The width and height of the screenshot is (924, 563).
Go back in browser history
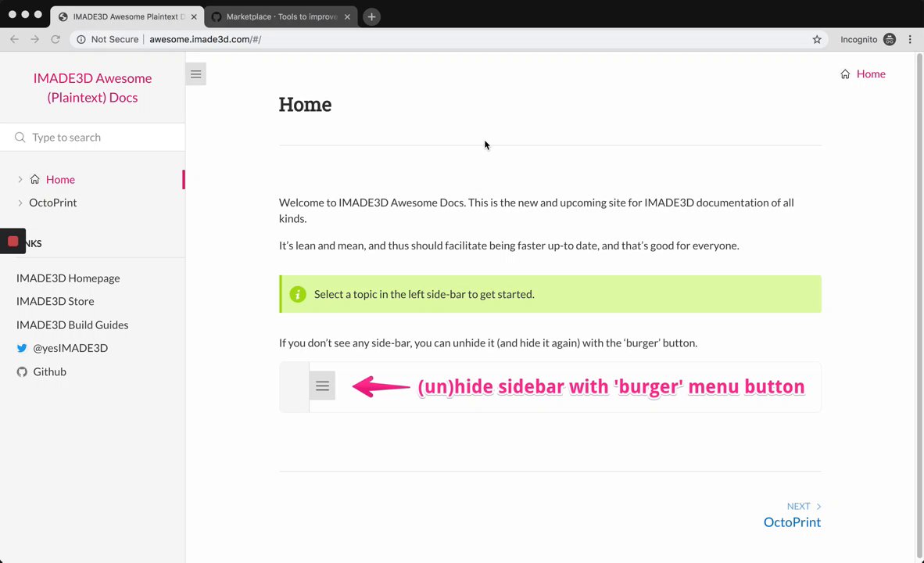click(x=14, y=40)
